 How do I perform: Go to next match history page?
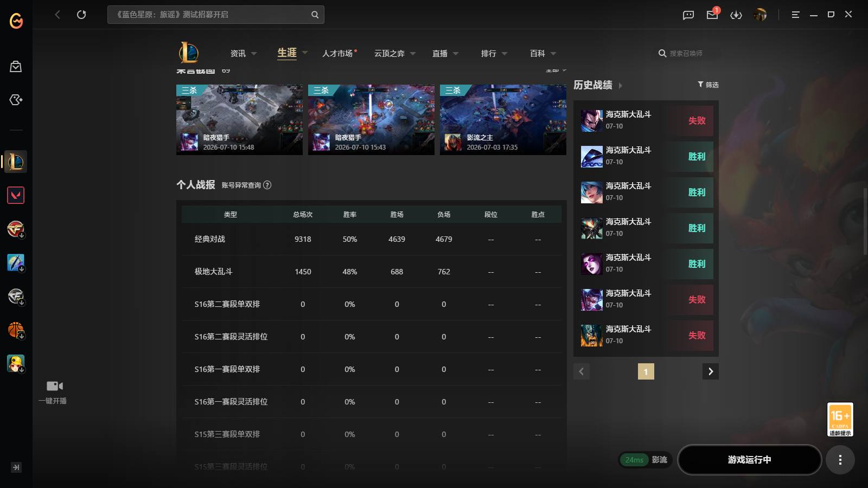coord(711,371)
